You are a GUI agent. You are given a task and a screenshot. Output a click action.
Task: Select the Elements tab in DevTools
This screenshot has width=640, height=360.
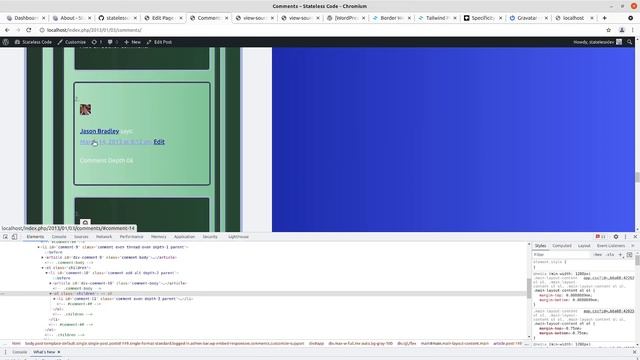pos(35,237)
